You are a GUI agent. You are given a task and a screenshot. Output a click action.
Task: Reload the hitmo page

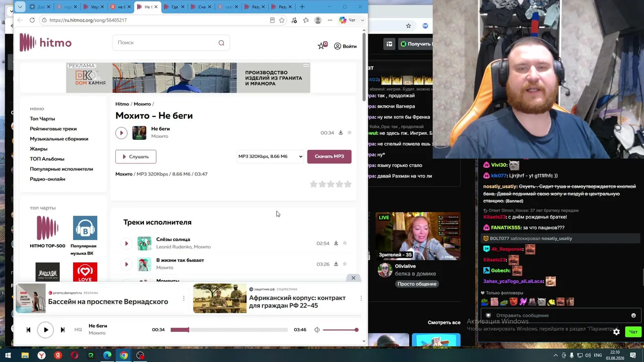(32, 20)
